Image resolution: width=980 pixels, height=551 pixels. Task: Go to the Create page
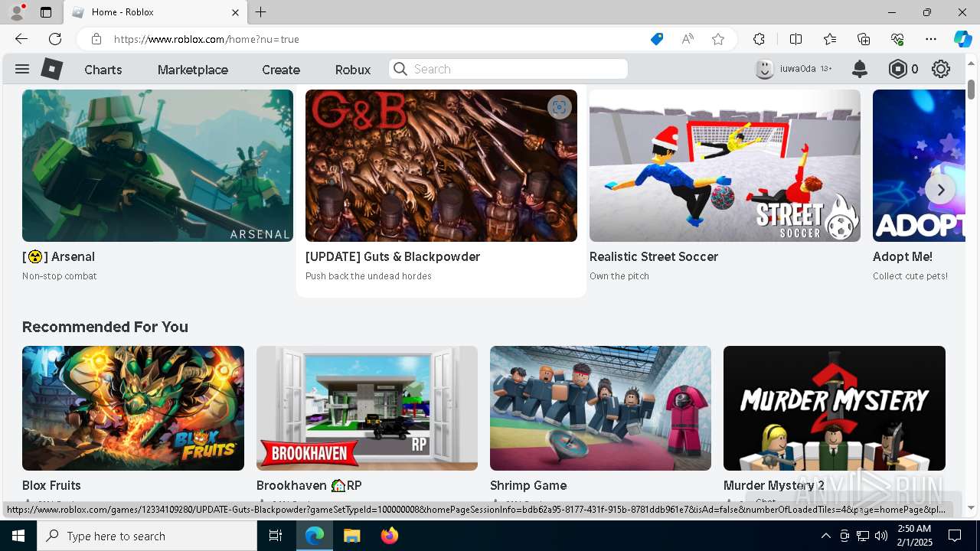pos(281,70)
